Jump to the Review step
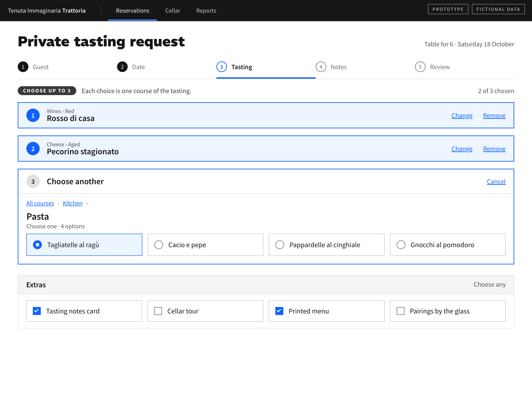The image size is (532, 399). coord(432,67)
